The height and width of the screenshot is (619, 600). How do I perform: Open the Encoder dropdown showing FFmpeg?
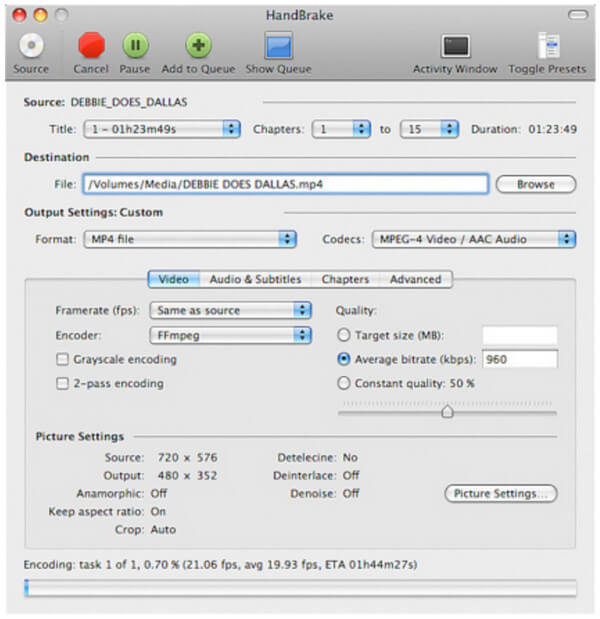[x=231, y=336]
